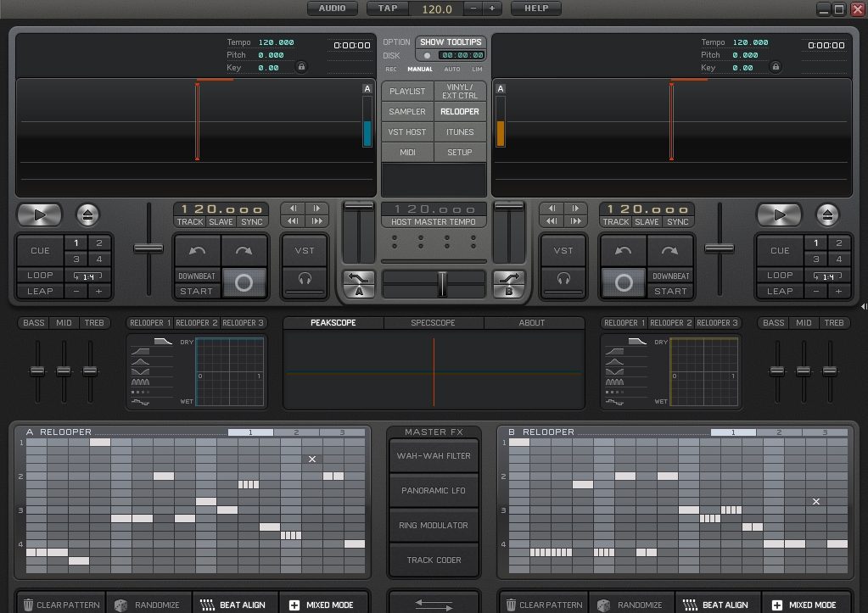The width and height of the screenshot is (868, 613).
Task: Click the WAH-WAH FILTER effect button
Action: [x=434, y=456]
